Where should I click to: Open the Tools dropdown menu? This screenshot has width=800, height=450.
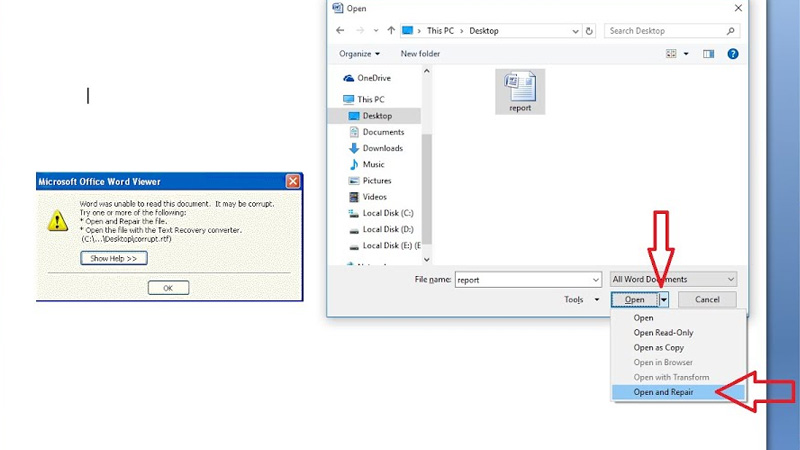click(582, 299)
